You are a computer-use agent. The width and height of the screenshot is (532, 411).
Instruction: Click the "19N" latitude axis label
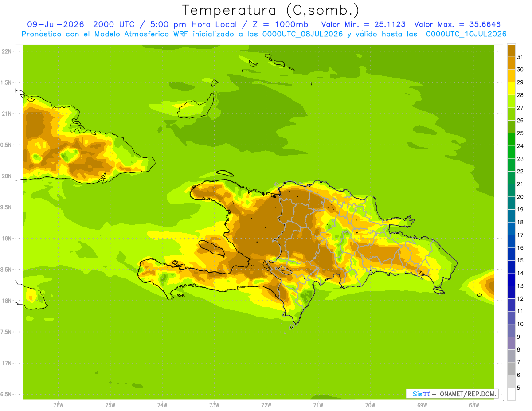tap(7, 238)
